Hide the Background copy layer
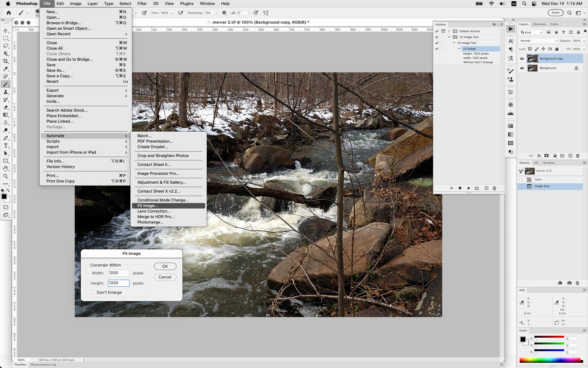The width and height of the screenshot is (588, 368). [x=522, y=59]
